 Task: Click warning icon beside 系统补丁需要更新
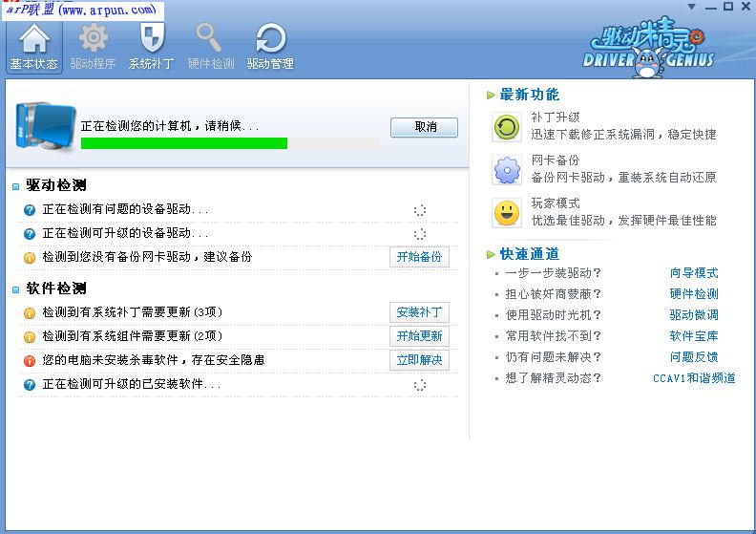30,313
